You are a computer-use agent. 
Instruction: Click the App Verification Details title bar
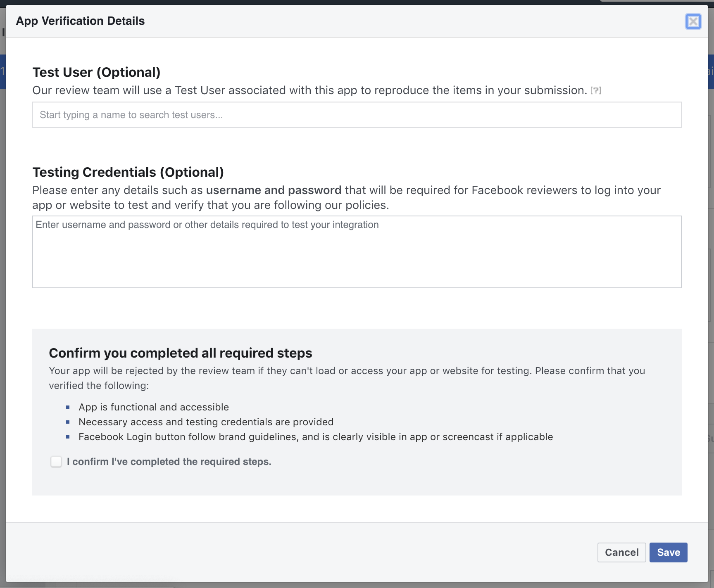tap(81, 21)
